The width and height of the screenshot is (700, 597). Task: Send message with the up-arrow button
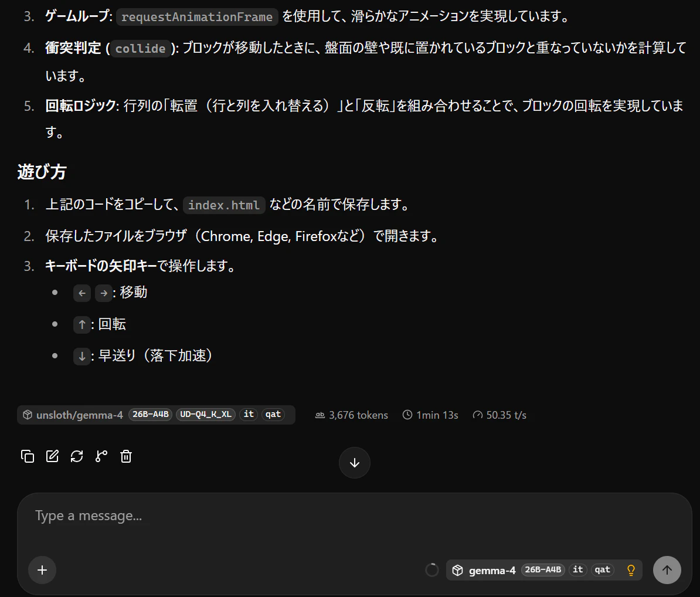coord(667,570)
